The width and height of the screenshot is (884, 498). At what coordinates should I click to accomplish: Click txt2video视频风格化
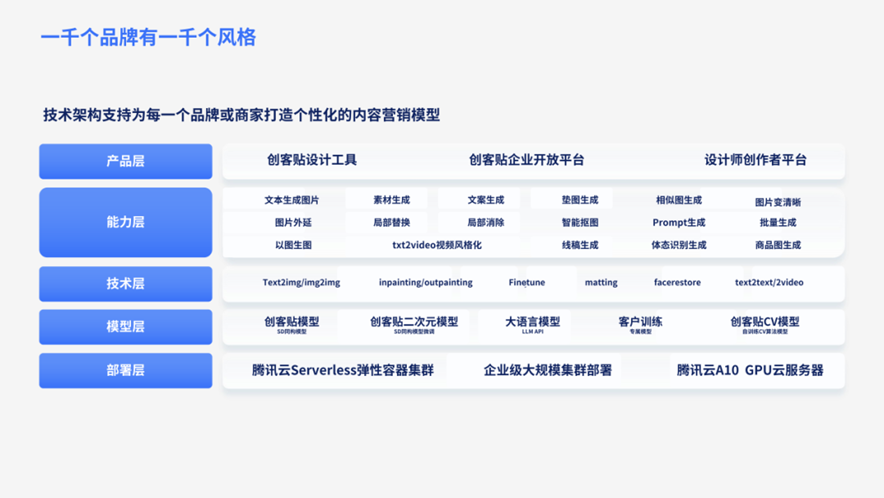coord(437,245)
